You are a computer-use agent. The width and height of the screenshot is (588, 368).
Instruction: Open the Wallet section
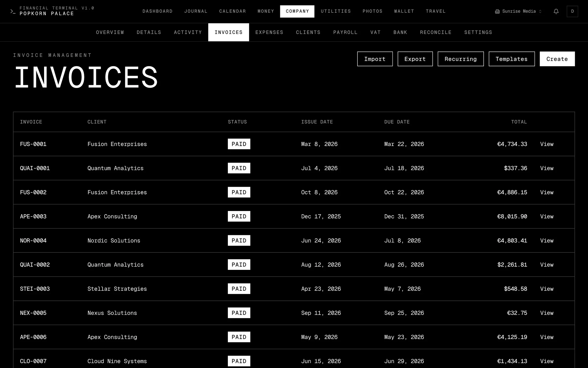pyautogui.click(x=404, y=11)
